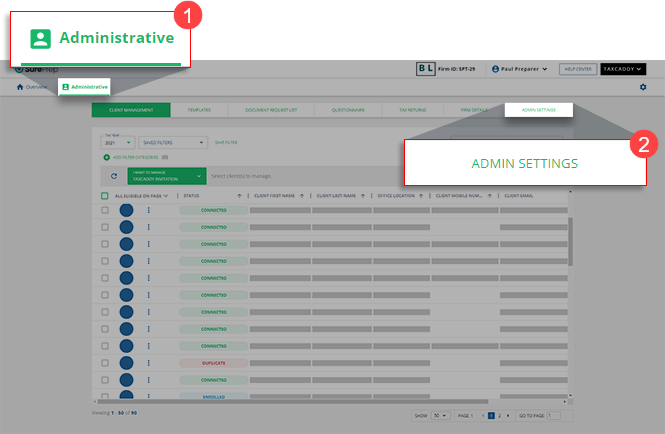Screen dimensions: 665x434
Task: Click the Help Center button
Action: 577,69
